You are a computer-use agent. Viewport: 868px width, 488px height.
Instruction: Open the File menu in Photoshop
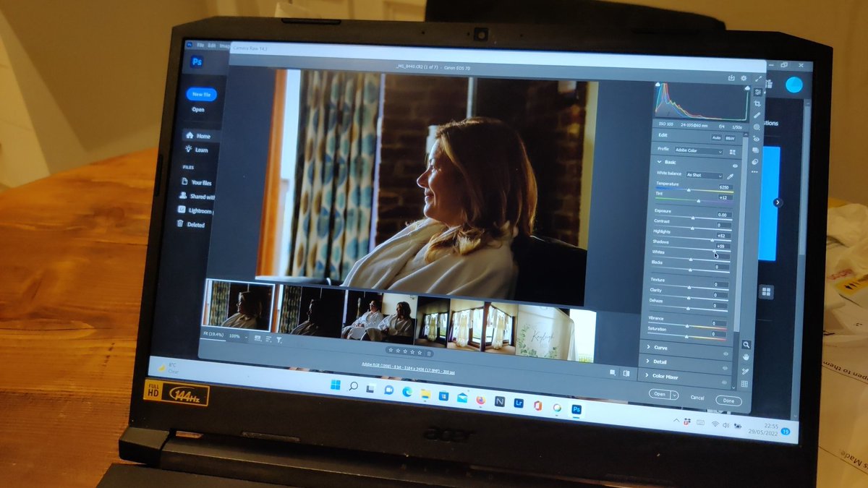pos(201,45)
